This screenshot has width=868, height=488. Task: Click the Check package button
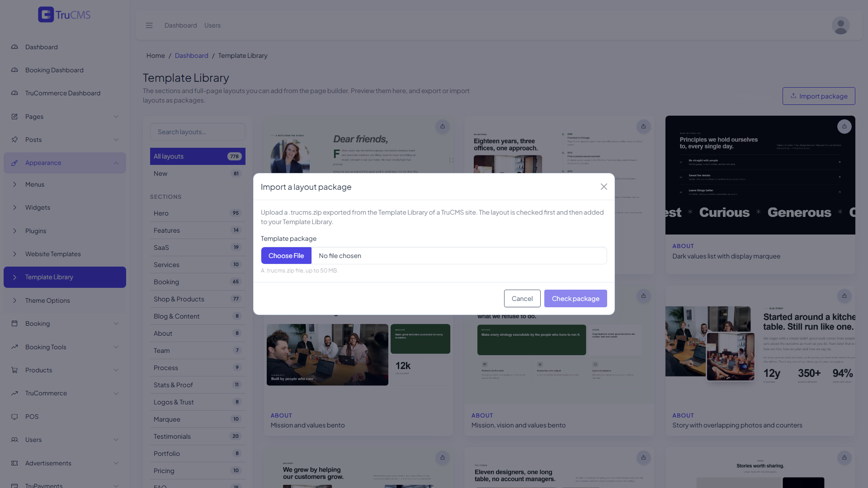click(576, 299)
